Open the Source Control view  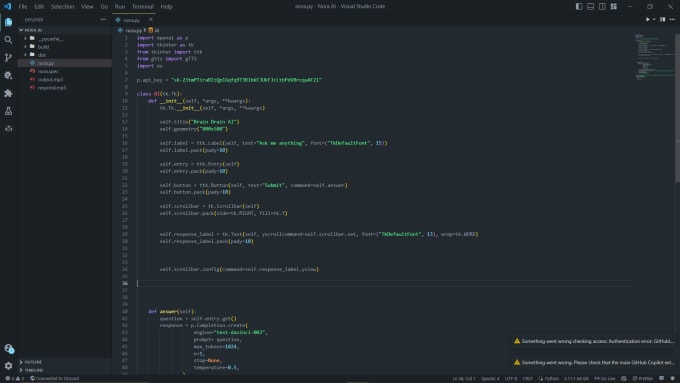point(8,58)
